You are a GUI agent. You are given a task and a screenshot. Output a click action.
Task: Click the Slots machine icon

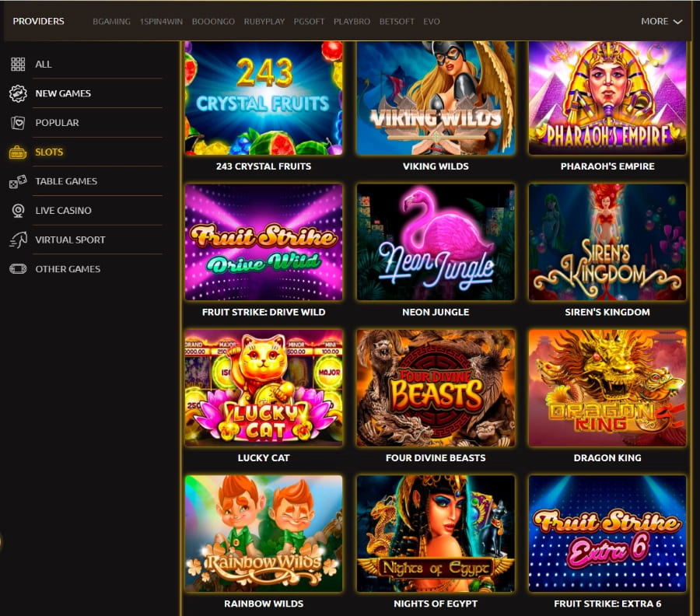tap(18, 152)
